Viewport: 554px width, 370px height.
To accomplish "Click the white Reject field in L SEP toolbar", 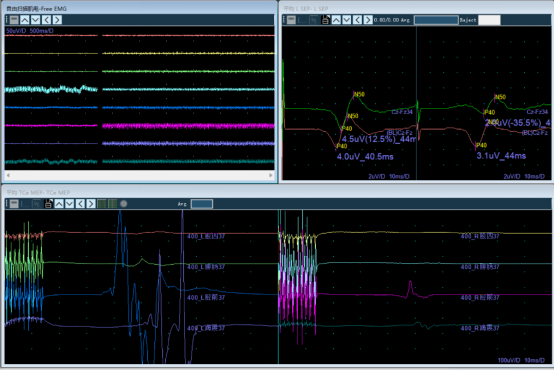I will click(x=489, y=20).
